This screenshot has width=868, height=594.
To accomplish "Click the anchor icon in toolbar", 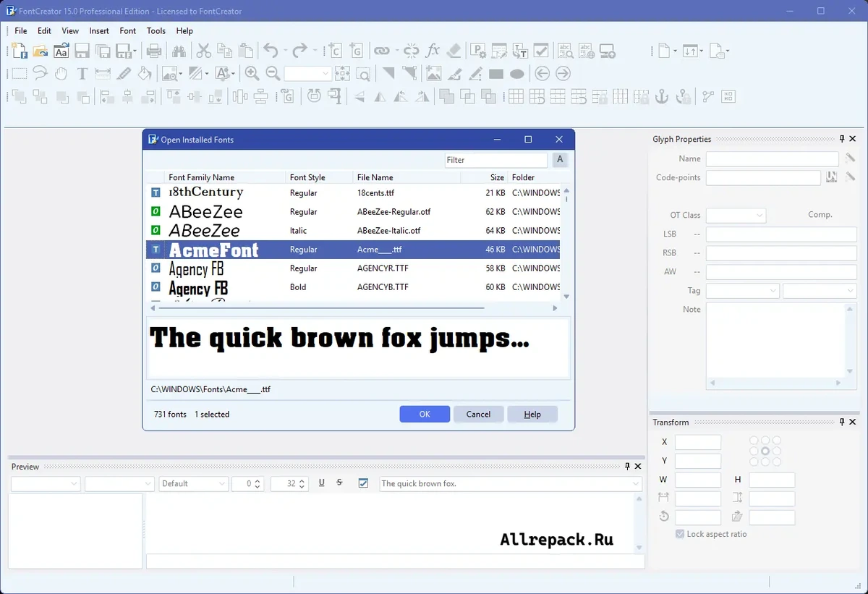I will coord(661,96).
